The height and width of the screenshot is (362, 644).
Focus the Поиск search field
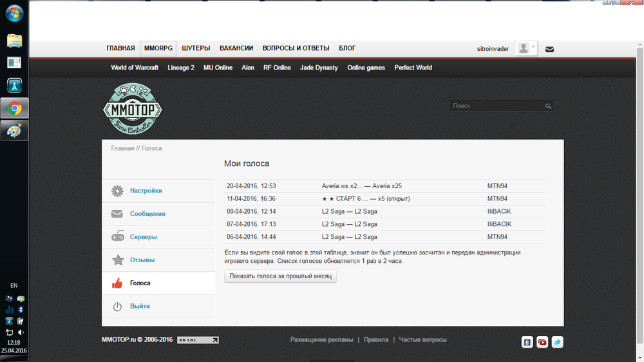496,106
